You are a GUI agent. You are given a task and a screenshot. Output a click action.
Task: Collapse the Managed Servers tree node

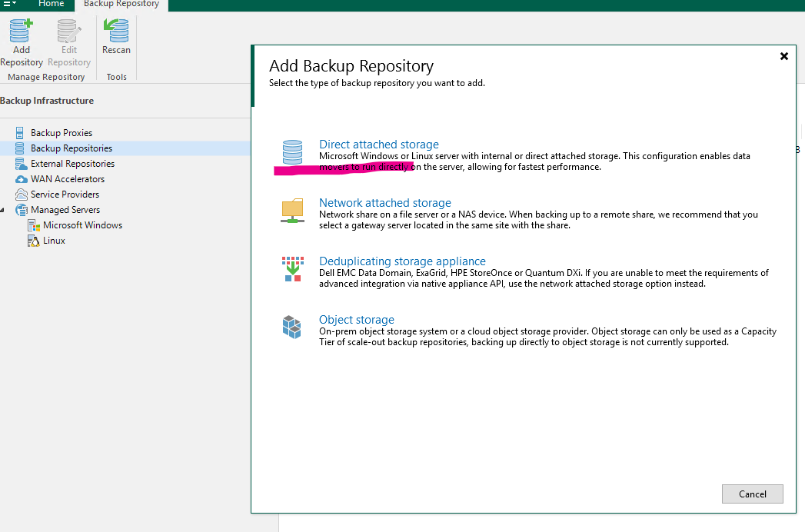[4, 210]
